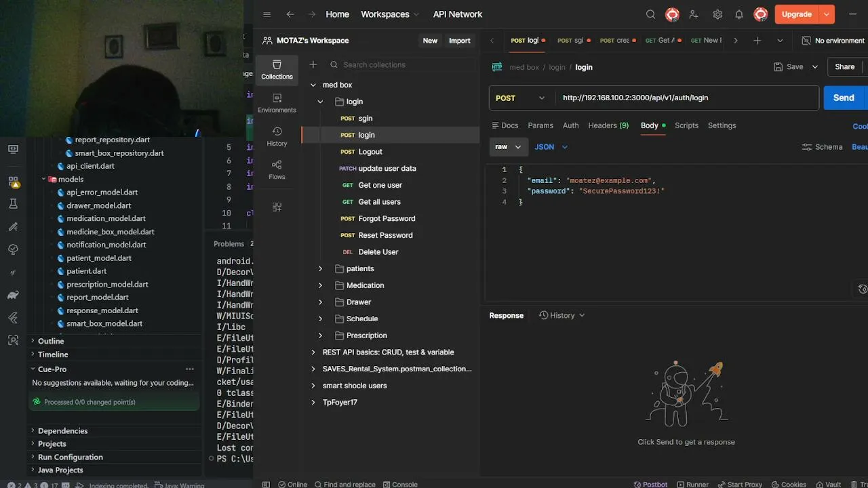Open the HTTP method dropdown showing POST
The width and height of the screenshot is (868, 488).
point(521,98)
